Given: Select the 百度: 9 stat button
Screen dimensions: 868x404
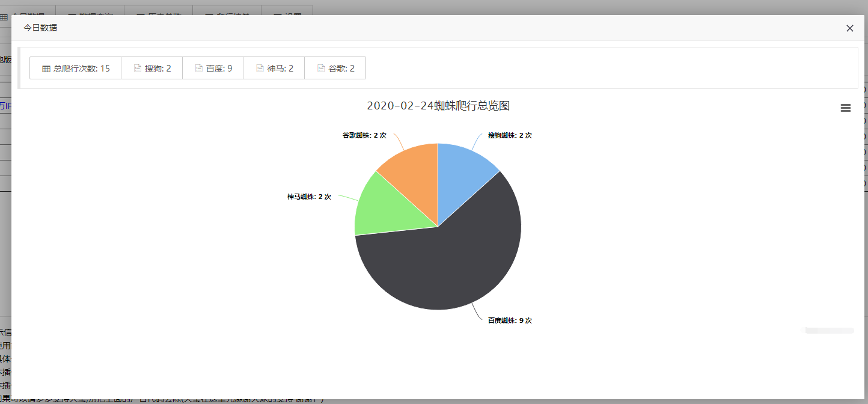Looking at the screenshot, I should (x=213, y=68).
